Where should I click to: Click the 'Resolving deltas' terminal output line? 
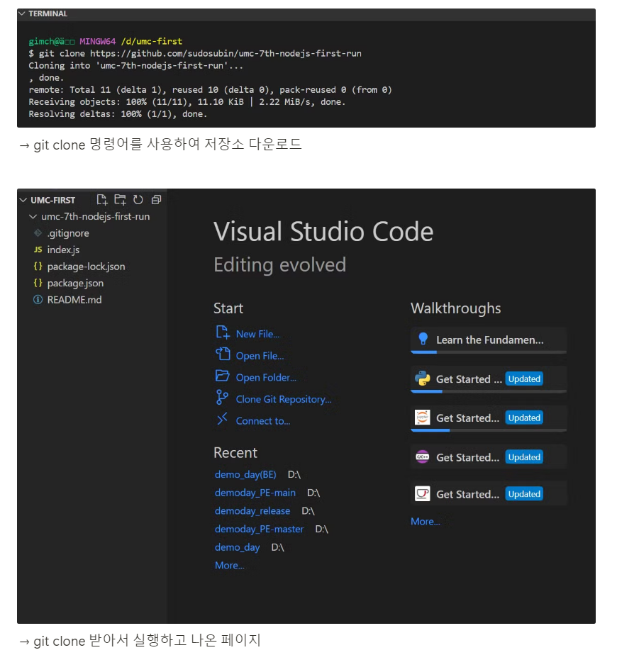pos(118,114)
